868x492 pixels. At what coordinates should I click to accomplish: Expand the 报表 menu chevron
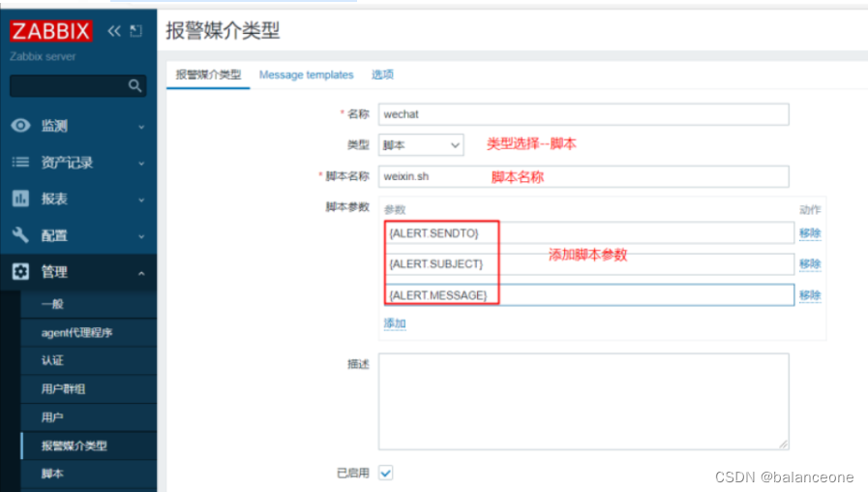pos(141,200)
